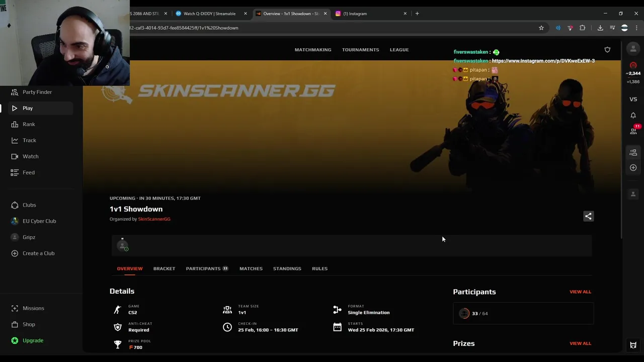Share the tournament via share icon
This screenshot has height=362, width=644.
coord(588,216)
